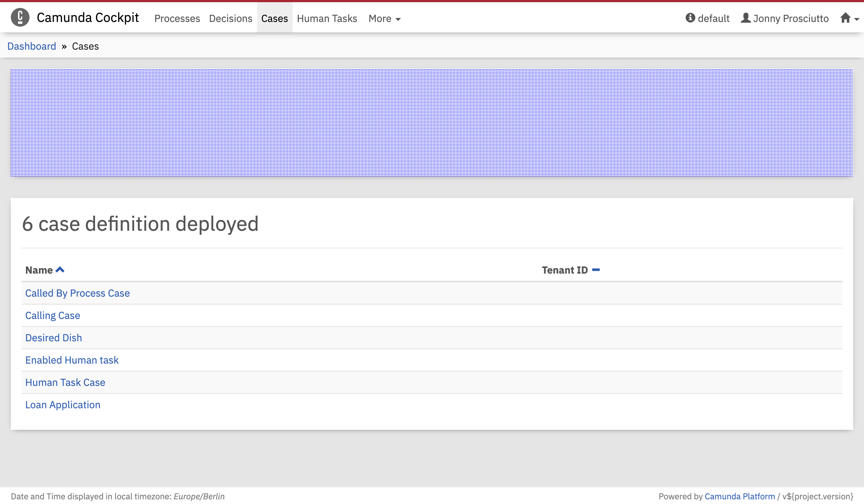Click the engine info icon beside default
This screenshot has height=504, width=864.
[690, 18]
